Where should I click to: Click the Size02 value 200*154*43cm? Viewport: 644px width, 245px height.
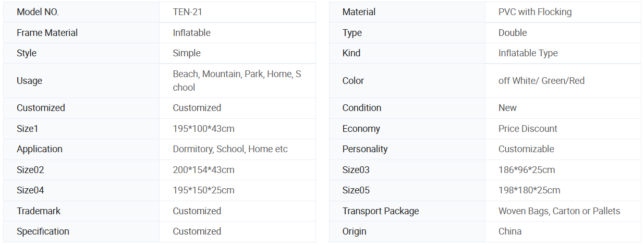pyautogui.click(x=203, y=170)
